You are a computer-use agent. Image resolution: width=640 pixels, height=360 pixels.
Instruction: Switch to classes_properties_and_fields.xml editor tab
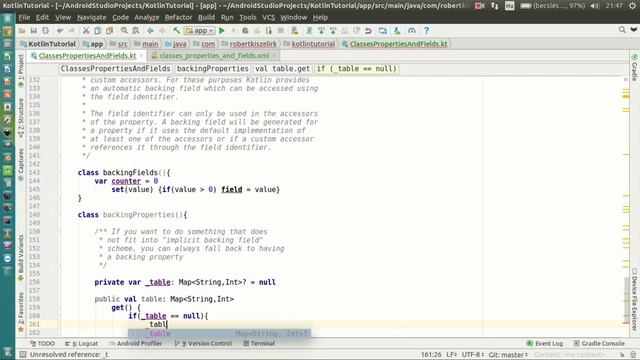(x=214, y=56)
